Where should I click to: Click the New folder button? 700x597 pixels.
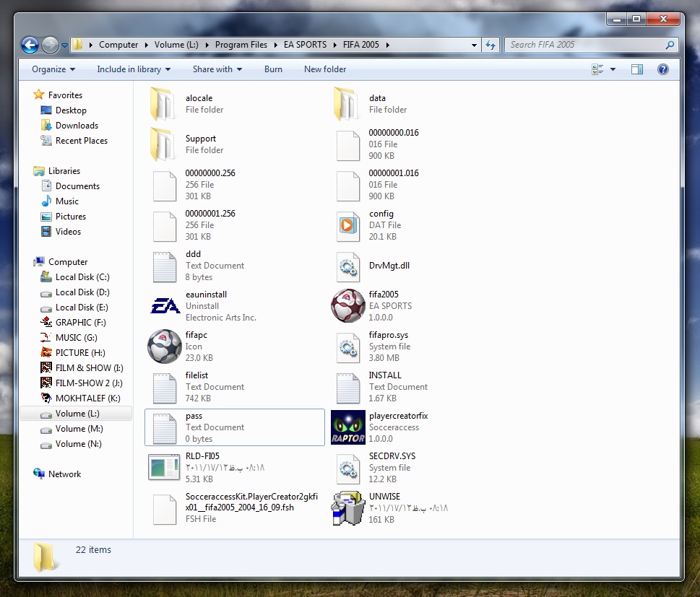(325, 69)
